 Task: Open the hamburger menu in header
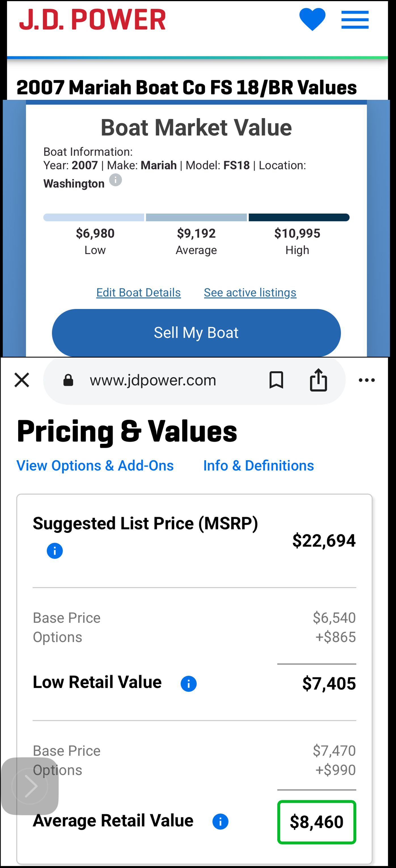[x=355, y=20]
